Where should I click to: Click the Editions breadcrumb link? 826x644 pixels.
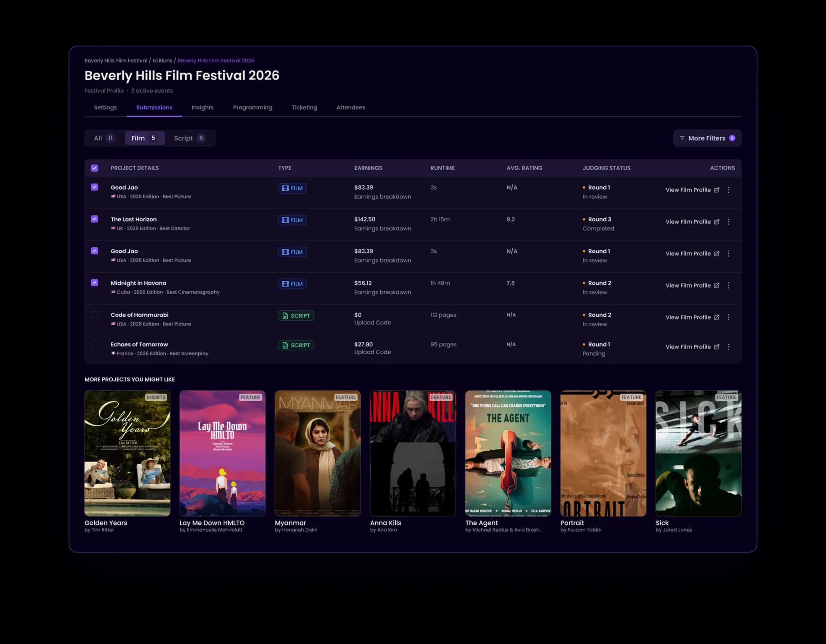pos(162,61)
